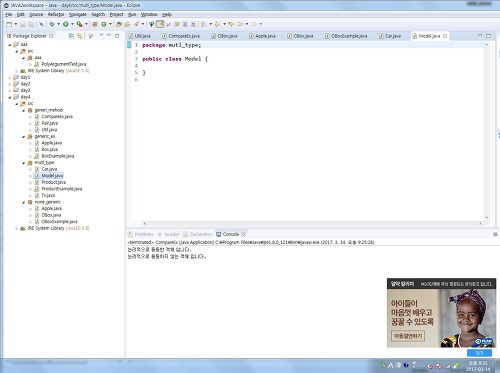Switch to the OBoxExample.java editor tab

point(346,36)
